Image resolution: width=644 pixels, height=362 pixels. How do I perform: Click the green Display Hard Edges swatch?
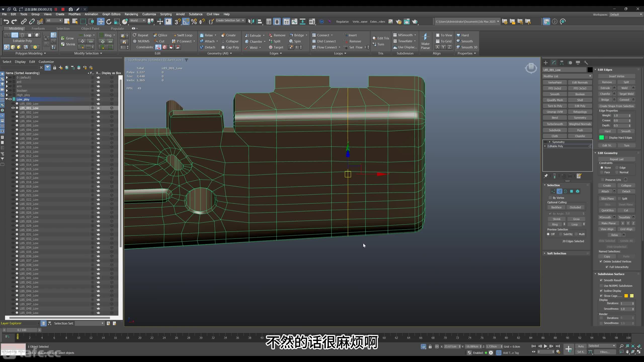point(601,138)
